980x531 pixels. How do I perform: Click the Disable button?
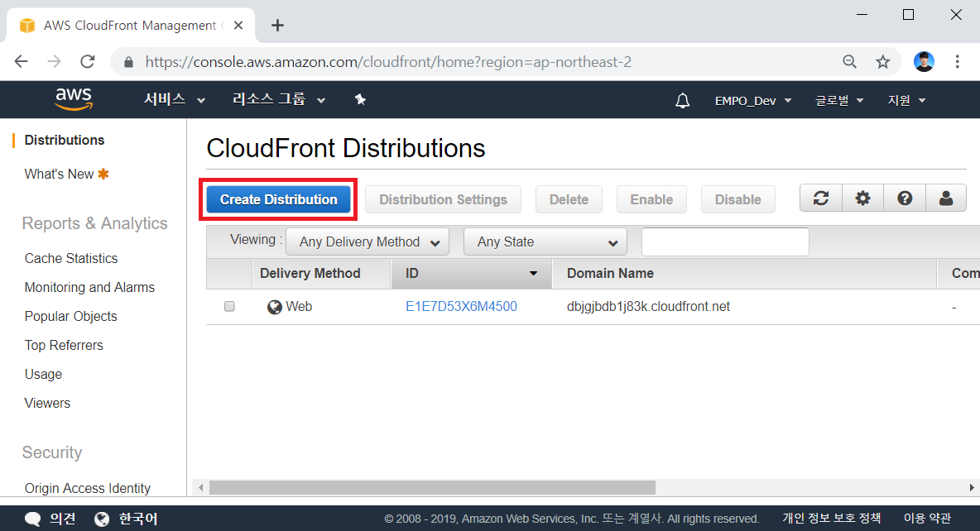(738, 199)
